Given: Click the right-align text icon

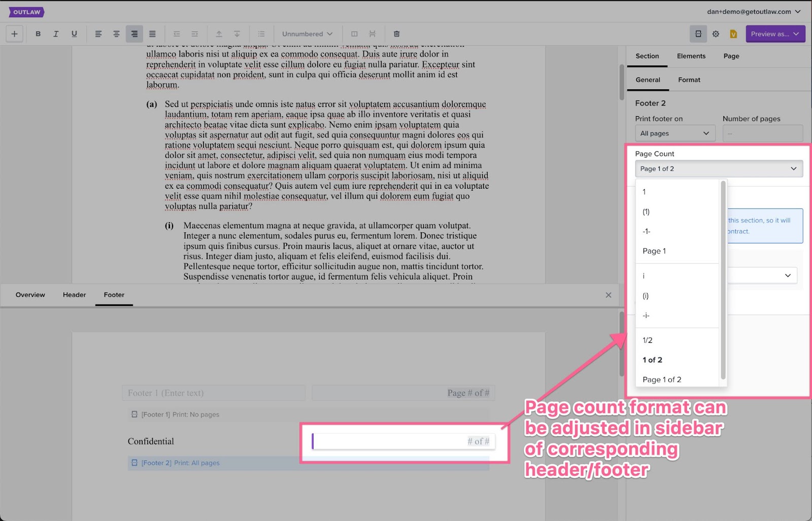Looking at the screenshot, I should point(134,34).
